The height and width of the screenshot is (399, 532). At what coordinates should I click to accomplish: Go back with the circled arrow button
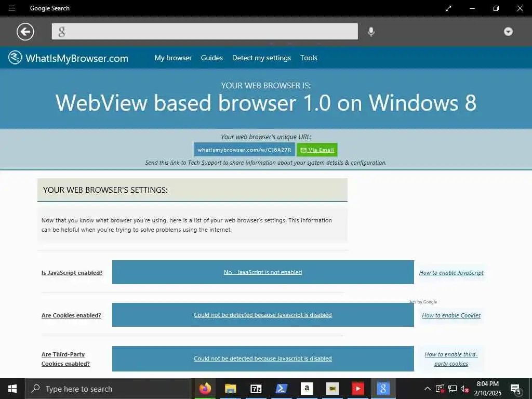pyautogui.click(x=25, y=32)
